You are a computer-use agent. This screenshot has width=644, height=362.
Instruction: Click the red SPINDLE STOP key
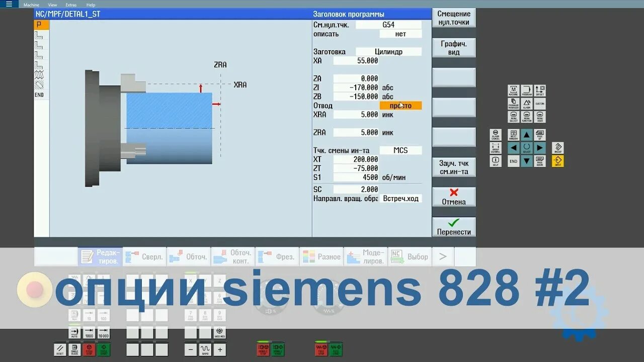point(264,348)
